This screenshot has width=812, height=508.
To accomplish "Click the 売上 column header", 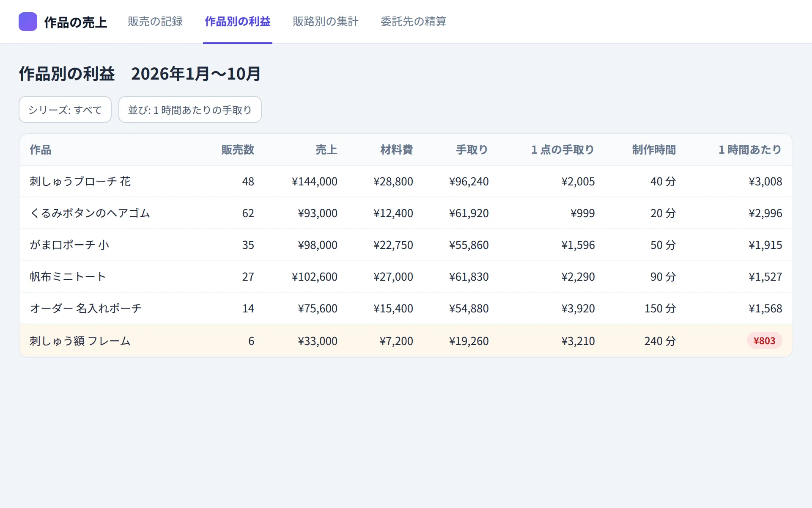I will click(x=326, y=149).
